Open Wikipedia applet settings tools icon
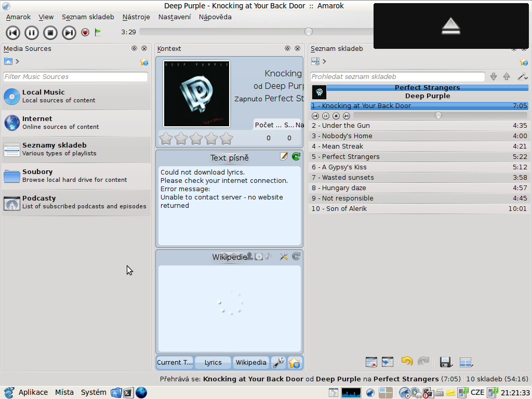This screenshot has width=532, height=399. pyautogui.click(x=284, y=257)
